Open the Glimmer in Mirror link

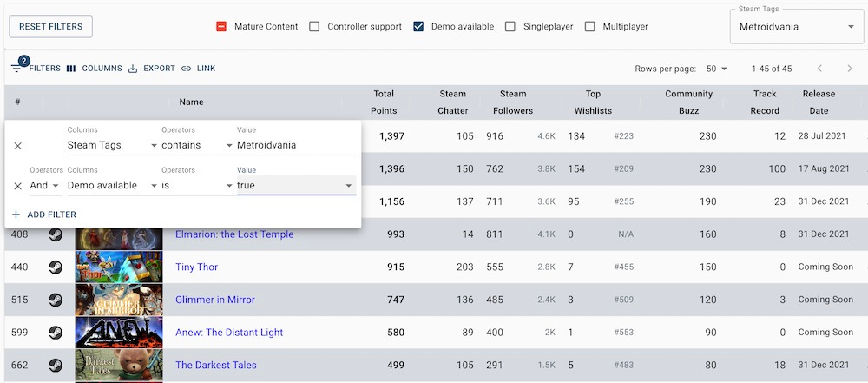click(x=215, y=300)
